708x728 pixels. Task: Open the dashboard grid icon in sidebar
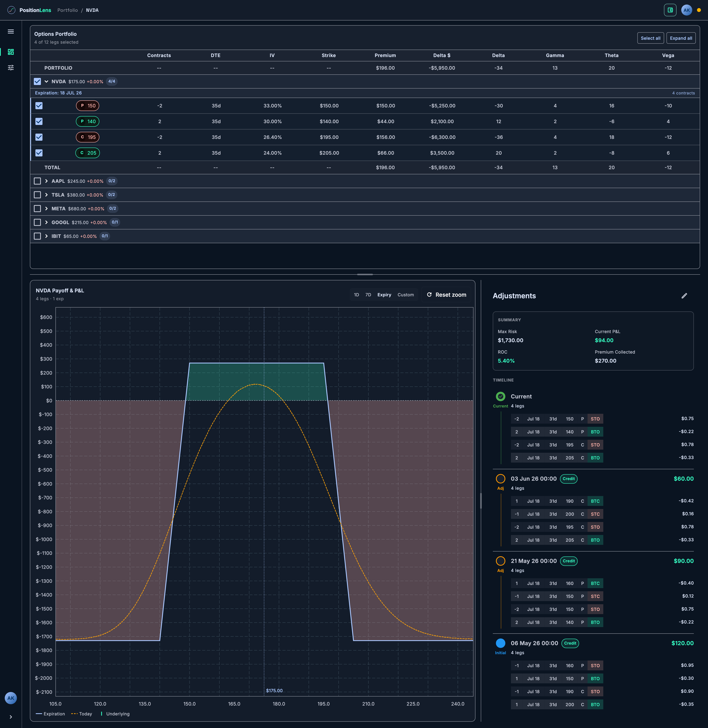[x=11, y=52]
